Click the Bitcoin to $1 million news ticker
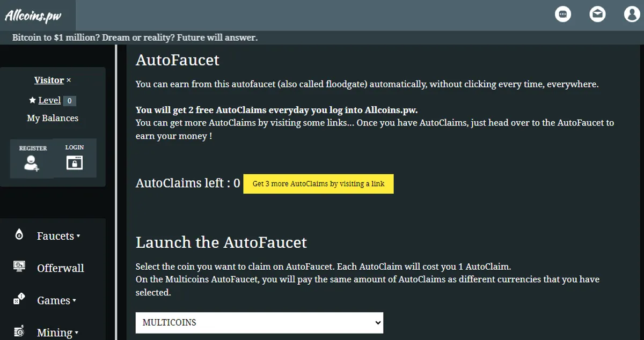The width and height of the screenshot is (644, 340). (x=135, y=38)
